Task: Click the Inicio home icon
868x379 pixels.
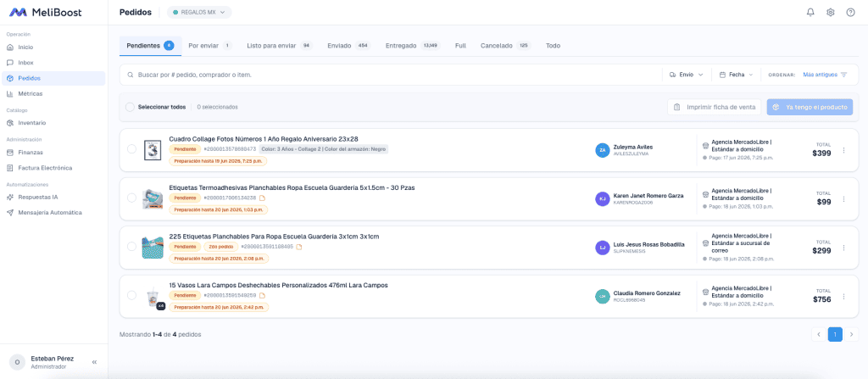Action: (10, 47)
